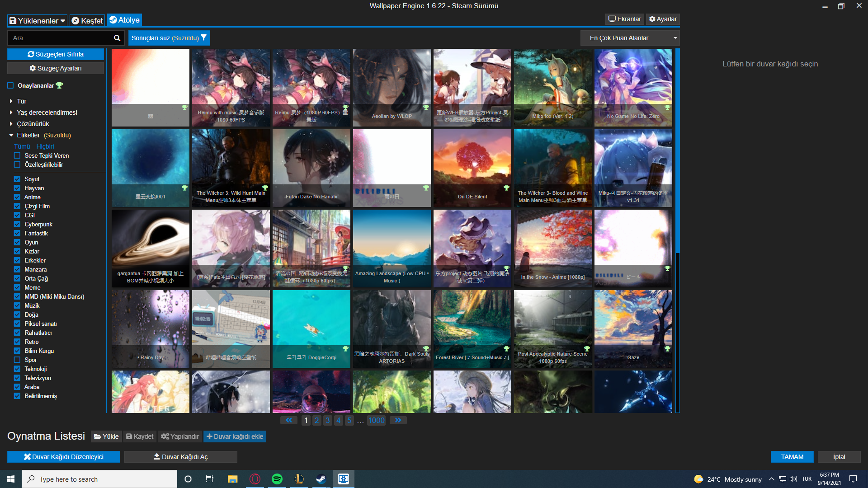The height and width of the screenshot is (488, 868).
Task: Click the Wallpaper Engine taskbar icon
Action: 344,479
